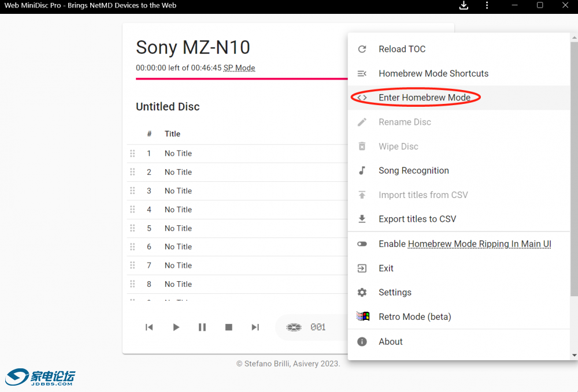Open the About entry
This screenshot has width=578, height=392.
(x=459, y=342)
